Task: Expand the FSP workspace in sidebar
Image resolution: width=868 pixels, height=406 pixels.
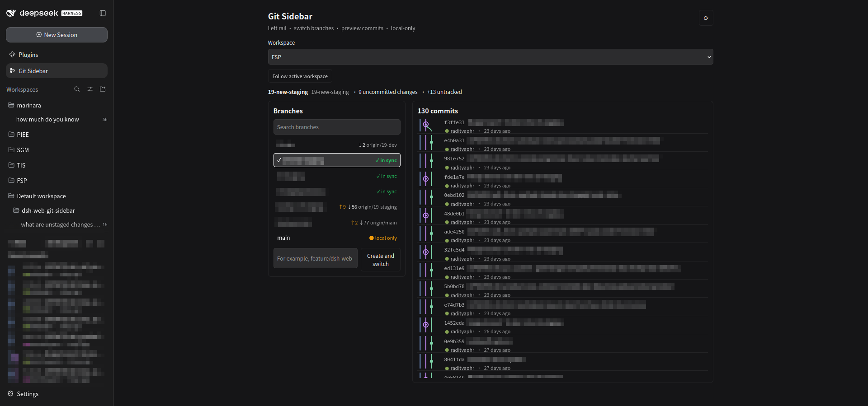Action: 57,181
